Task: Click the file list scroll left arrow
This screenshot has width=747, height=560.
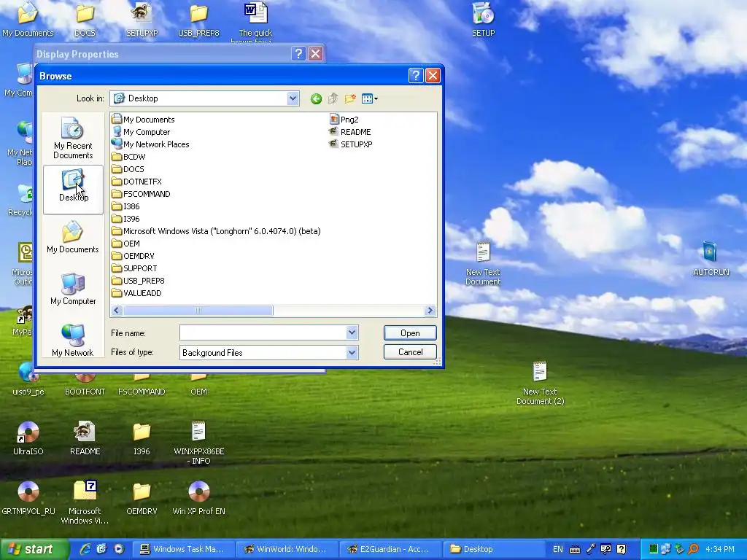Action: (x=116, y=311)
